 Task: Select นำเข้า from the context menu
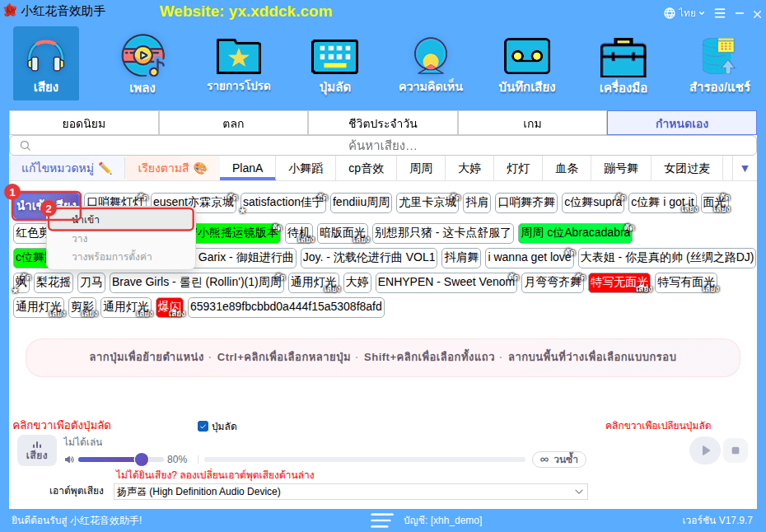point(121,219)
